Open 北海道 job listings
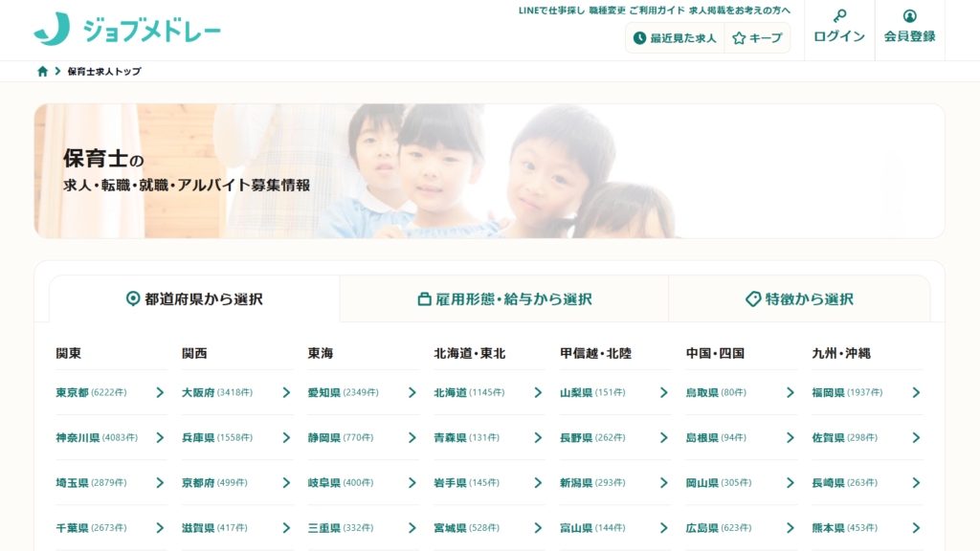This screenshot has width=980, height=551. pyautogui.click(x=450, y=392)
